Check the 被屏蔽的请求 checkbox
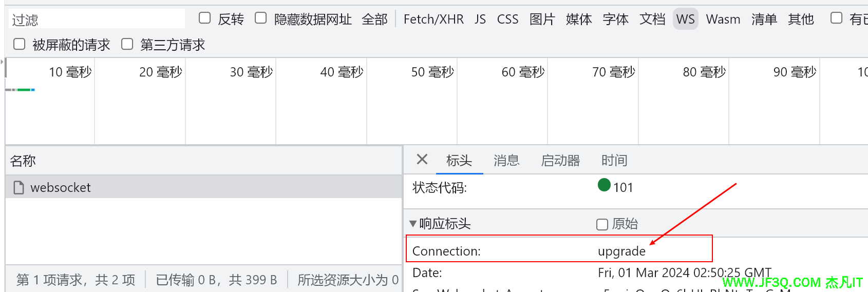 [x=20, y=45]
